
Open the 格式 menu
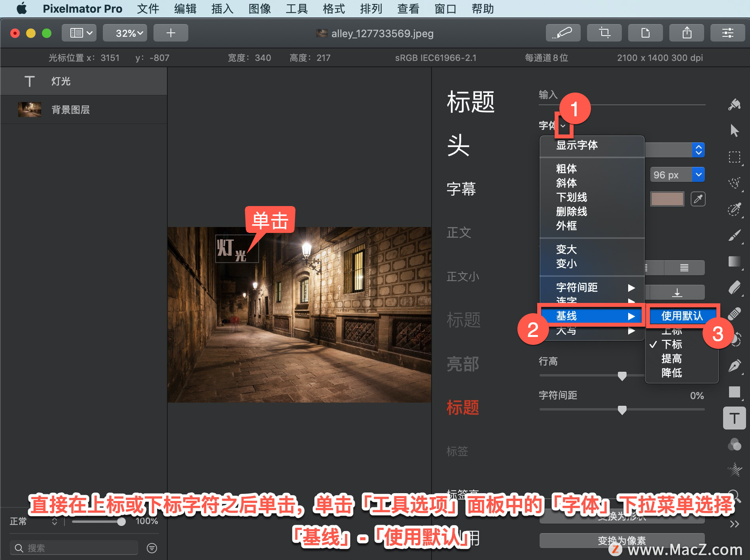[334, 9]
